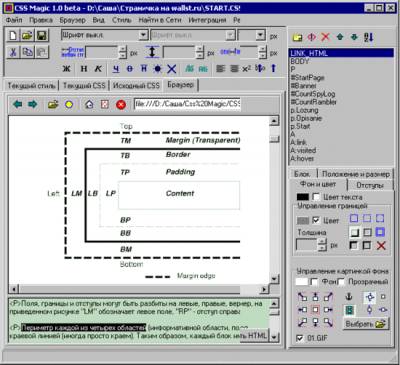Uncheck the border Цвет checkbox

click(316, 220)
